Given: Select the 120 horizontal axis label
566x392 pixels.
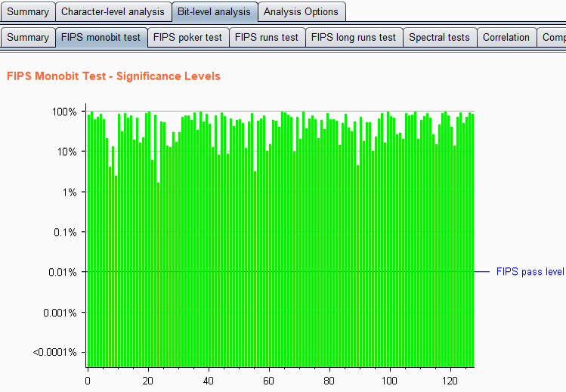Looking at the screenshot, I should [x=450, y=380].
